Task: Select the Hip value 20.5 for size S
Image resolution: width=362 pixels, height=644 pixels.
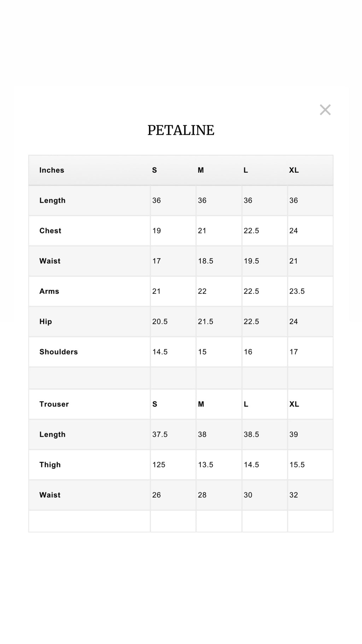Action: click(x=160, y=322)
